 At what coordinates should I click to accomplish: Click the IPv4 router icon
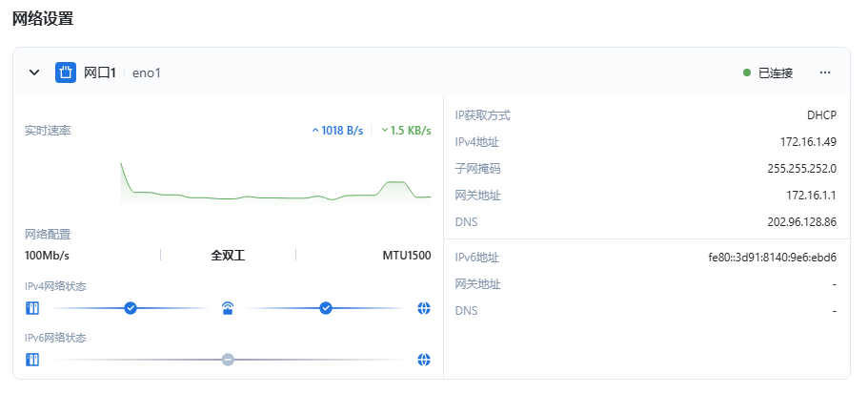(228, 308)
